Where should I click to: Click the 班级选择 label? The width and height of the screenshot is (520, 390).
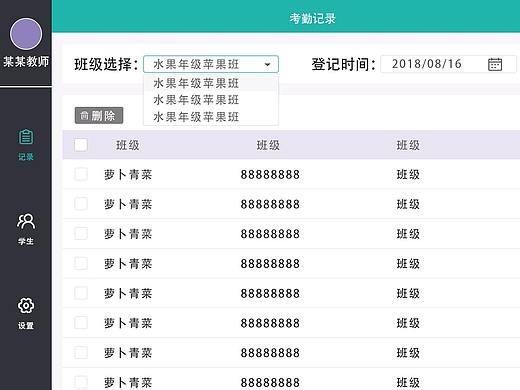106,64
